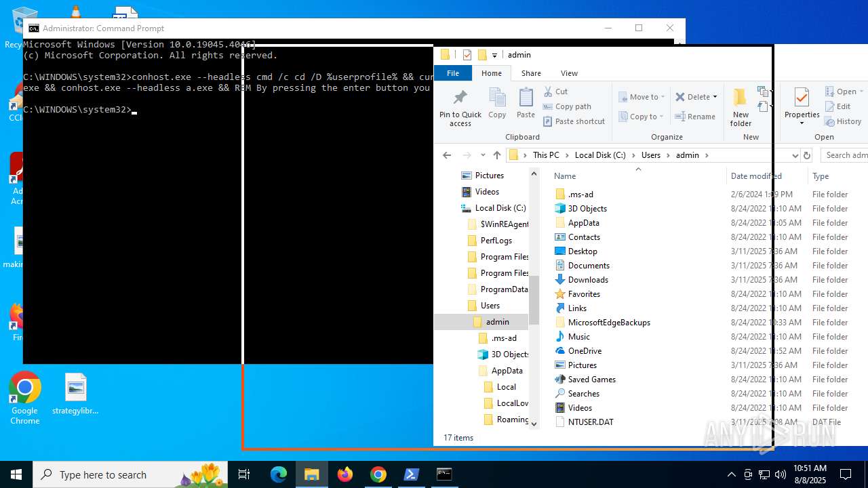Expand the quick access toolbar customize arrow
The width and height of the screenshot is (868, 488).
(x=494, y=55)
